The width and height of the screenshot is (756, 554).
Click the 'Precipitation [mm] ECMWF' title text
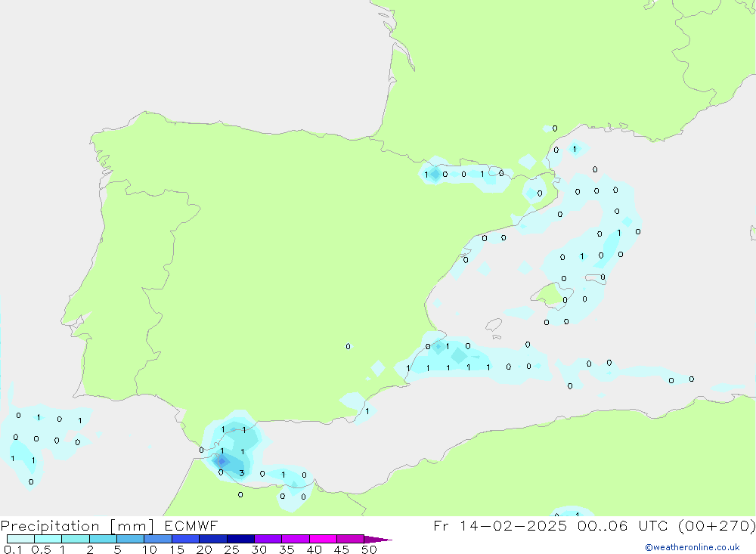pos(109,526)
